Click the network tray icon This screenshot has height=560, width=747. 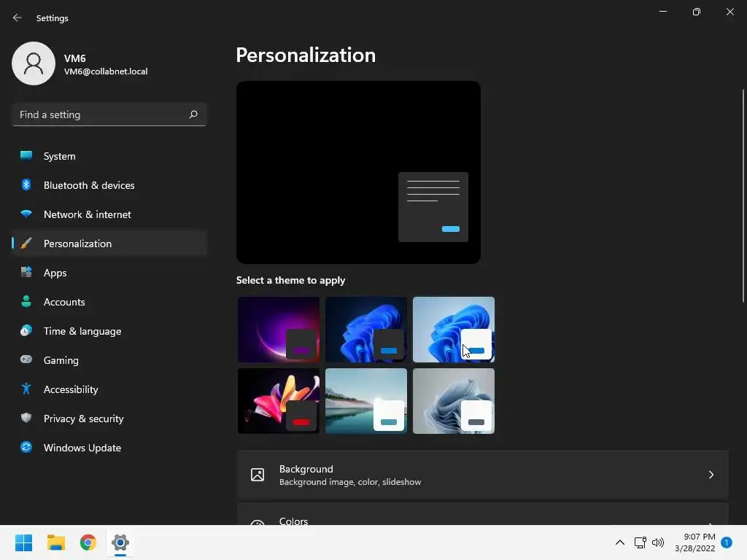click(x=640, y=542)
